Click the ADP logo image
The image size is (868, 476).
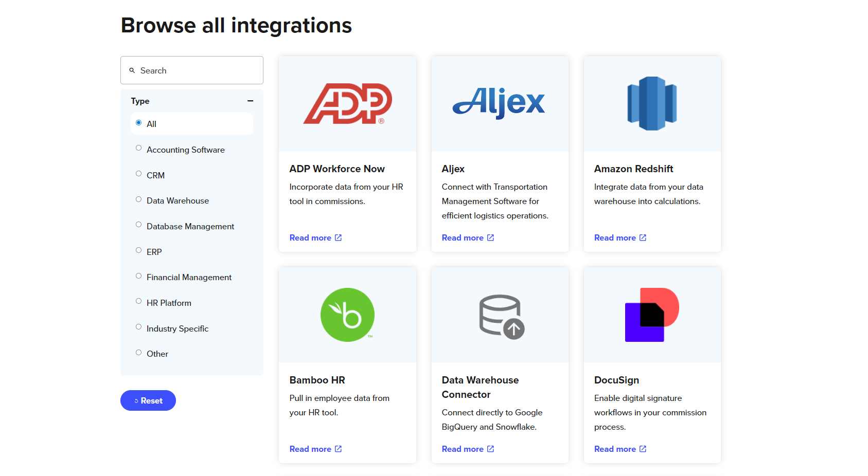pos(347,103)
